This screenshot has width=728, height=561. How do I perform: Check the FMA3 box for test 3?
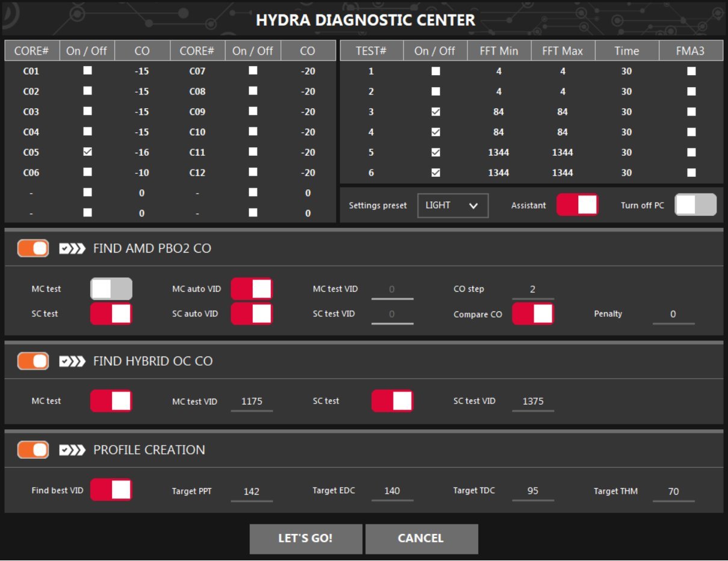(691, 112)
